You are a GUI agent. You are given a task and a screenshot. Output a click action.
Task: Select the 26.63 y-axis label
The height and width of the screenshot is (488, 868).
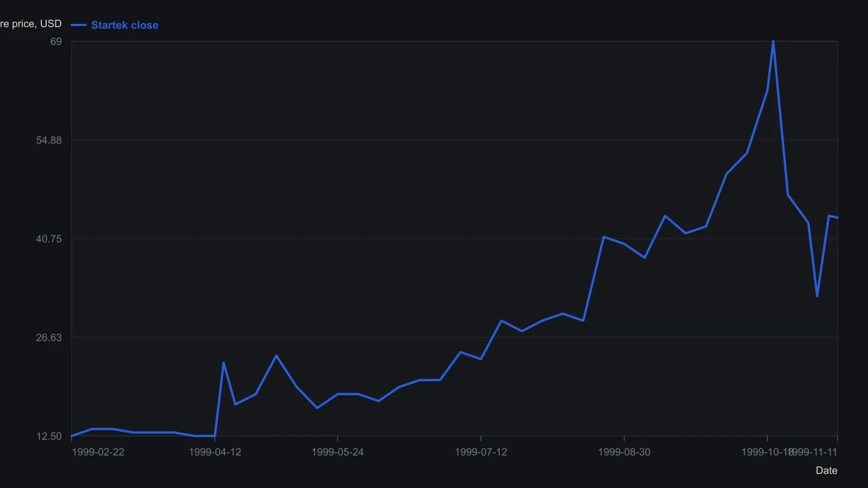(x=49, y=338)
